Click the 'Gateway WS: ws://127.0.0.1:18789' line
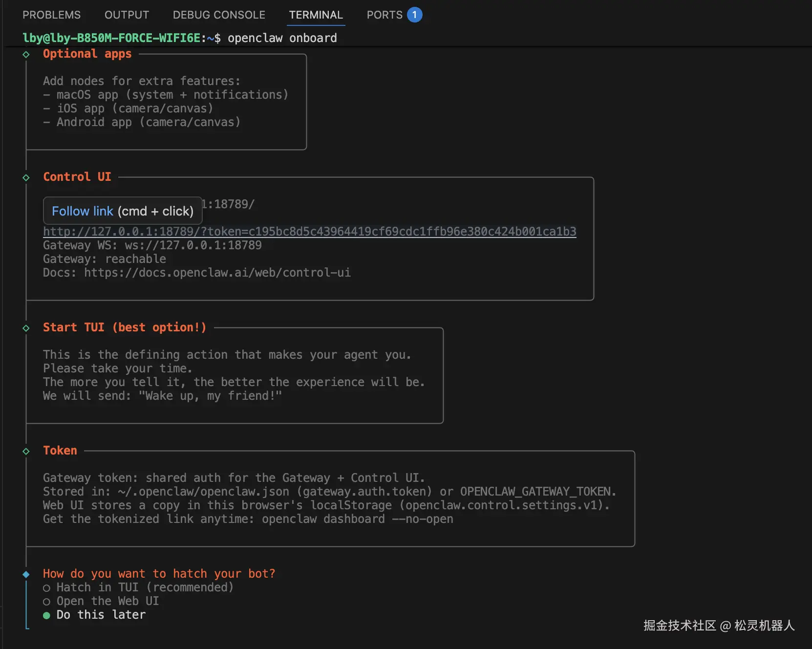This screenshot has height=649, width=812. click(152, 245)
